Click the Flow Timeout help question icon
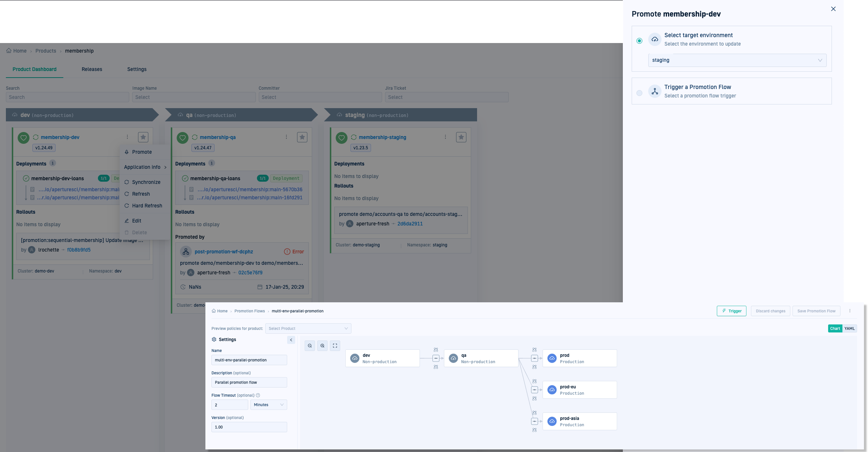This screenshot has width=868, height=452. [258, 395]
